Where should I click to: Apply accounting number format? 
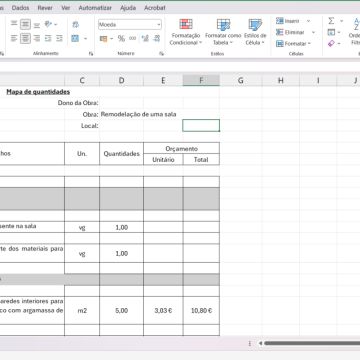coord(104,39)
